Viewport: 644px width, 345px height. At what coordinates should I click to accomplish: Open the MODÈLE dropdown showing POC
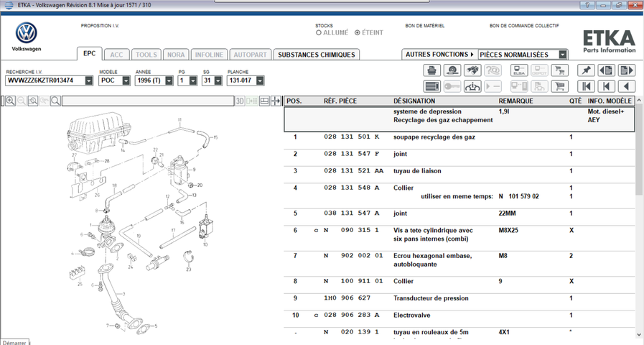[x=126, y=80]
